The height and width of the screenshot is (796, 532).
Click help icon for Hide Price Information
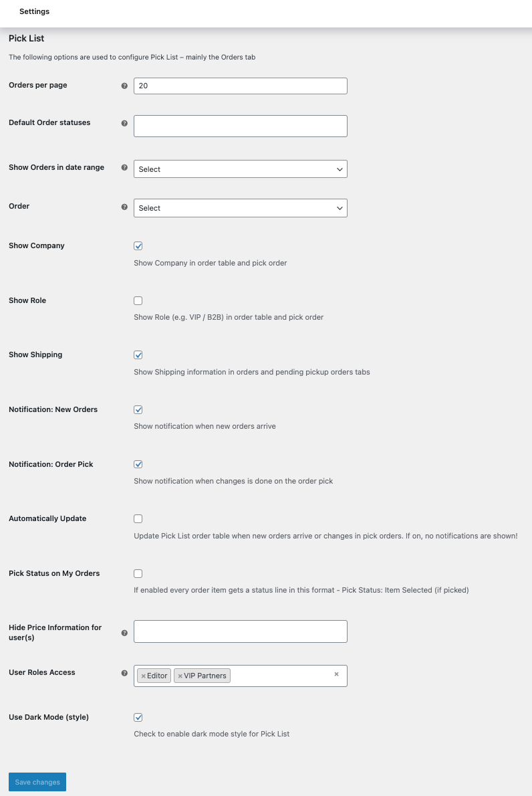click(124, 633)
